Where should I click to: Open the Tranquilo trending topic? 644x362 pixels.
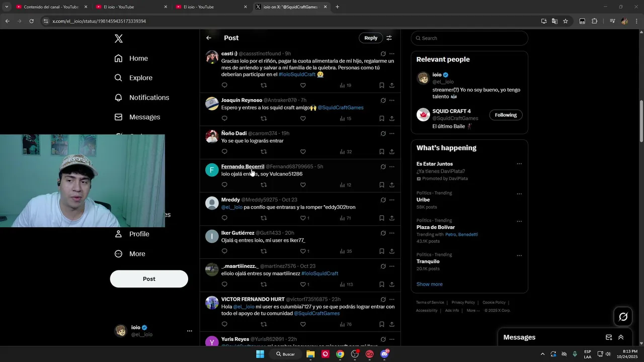(x=428, y=261)
